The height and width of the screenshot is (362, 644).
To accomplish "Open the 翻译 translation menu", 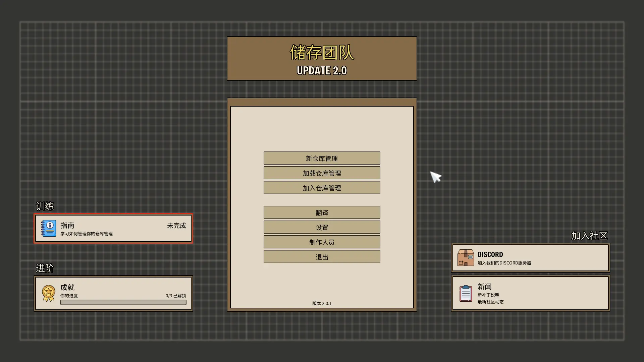I will [x=322, y=213].
